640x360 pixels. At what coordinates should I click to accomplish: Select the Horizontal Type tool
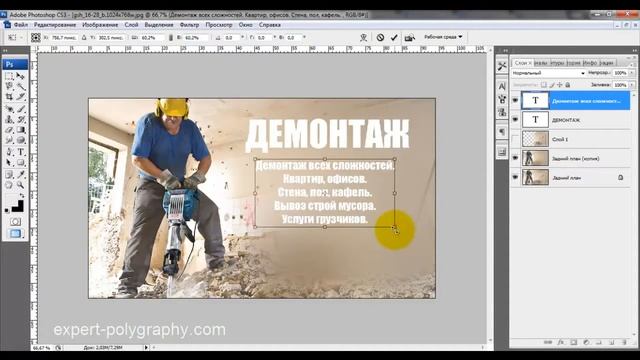[x=20, y=152]
